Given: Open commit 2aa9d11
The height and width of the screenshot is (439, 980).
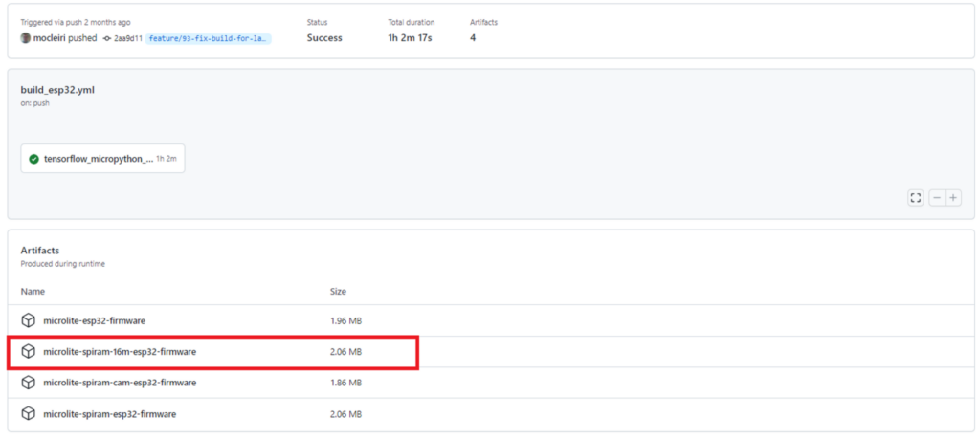Looking at the screenshot, I should [x=127, y=38].
